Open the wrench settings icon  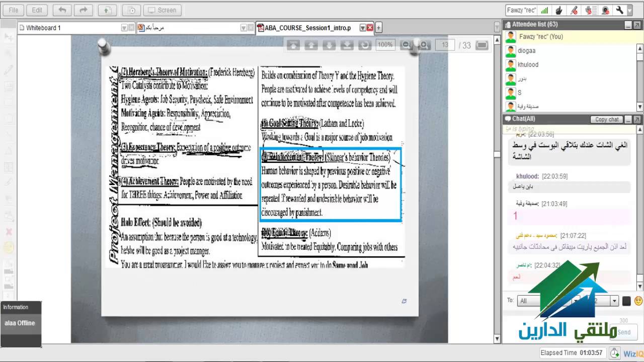click(620, 10)
